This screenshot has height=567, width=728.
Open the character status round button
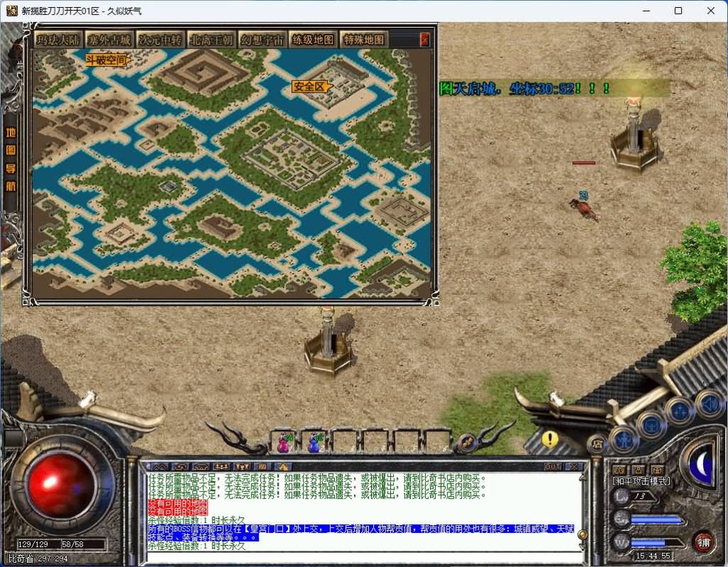click(x=623, y=438)
